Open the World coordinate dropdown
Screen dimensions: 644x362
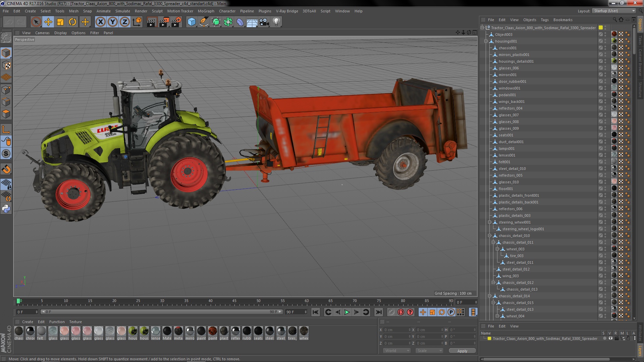(397, 351)
